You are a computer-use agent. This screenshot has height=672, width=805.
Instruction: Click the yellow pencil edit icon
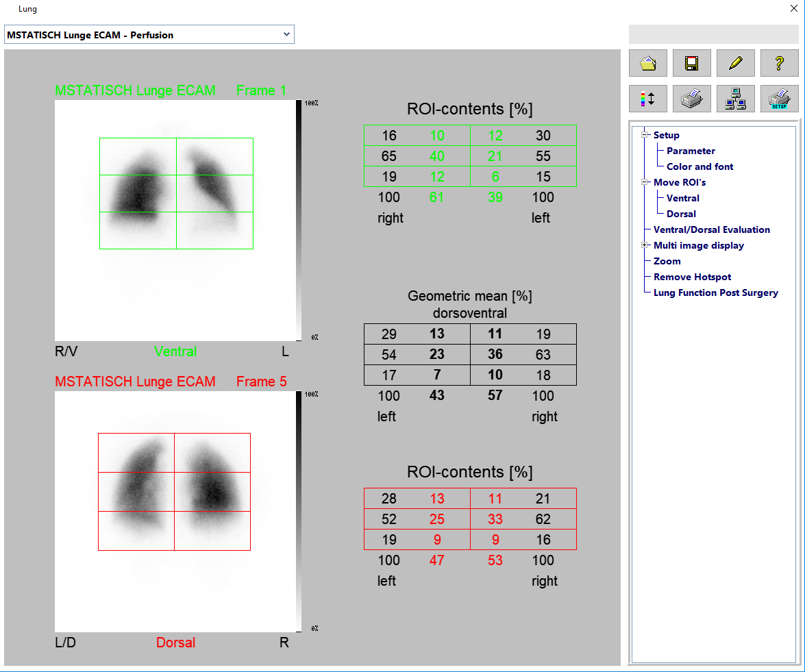click(735, 63)
